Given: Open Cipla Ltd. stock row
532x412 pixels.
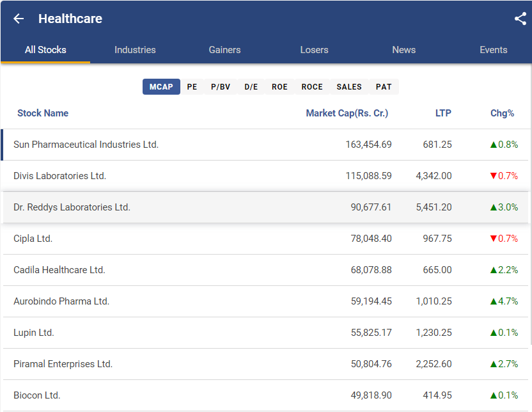Looking at the screenshot, I should click(265, 239).
